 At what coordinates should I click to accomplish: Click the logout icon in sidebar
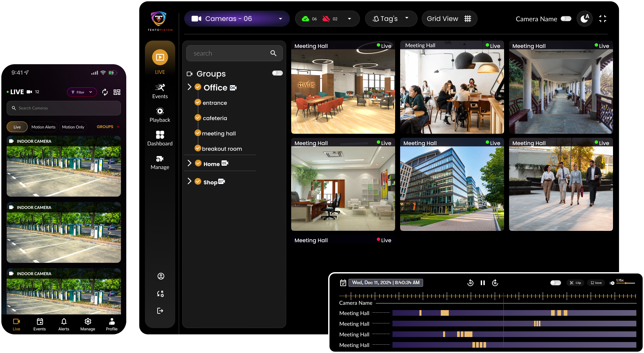(160, 311)
